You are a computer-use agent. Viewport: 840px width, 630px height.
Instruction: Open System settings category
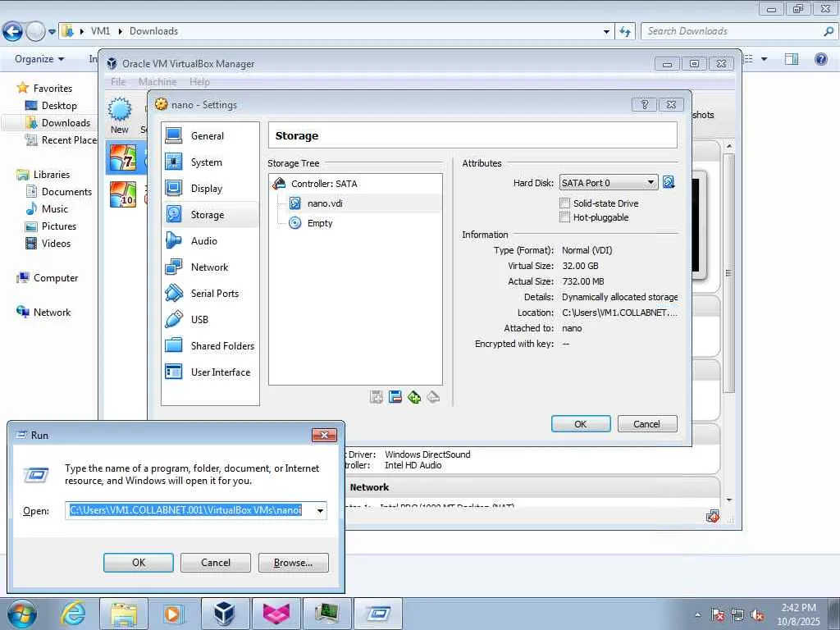[x=209, y=162]
